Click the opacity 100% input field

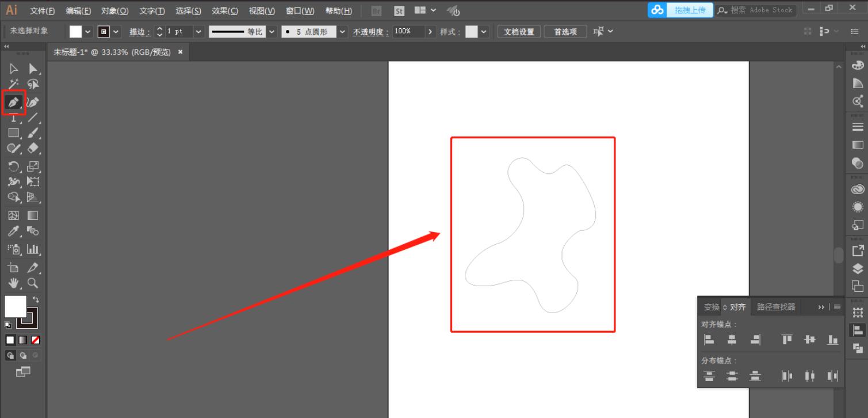409,32
